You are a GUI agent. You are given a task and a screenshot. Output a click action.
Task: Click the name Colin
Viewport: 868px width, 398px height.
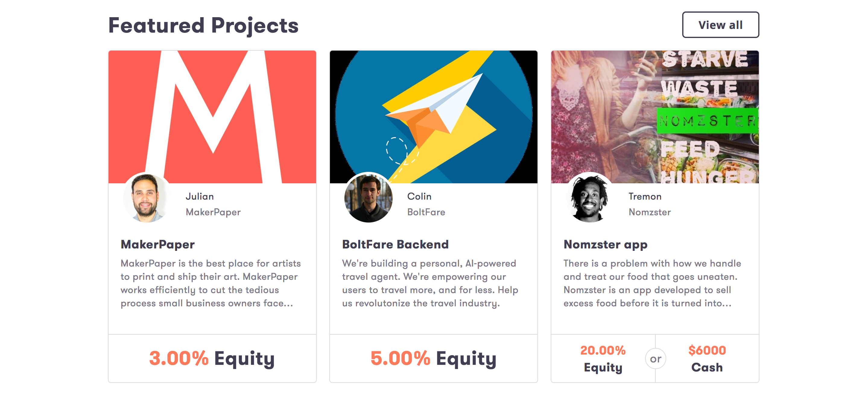(x=419, y=197)
